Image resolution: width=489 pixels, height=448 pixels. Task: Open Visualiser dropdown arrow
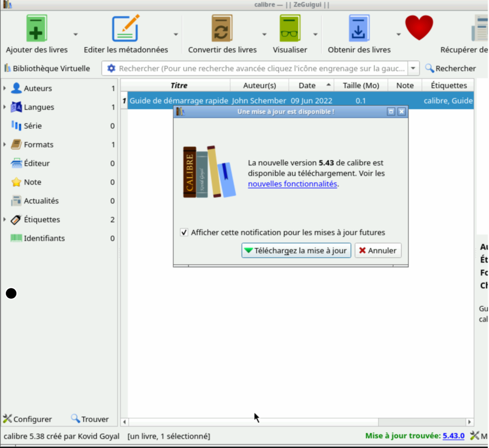click(315, 34)
